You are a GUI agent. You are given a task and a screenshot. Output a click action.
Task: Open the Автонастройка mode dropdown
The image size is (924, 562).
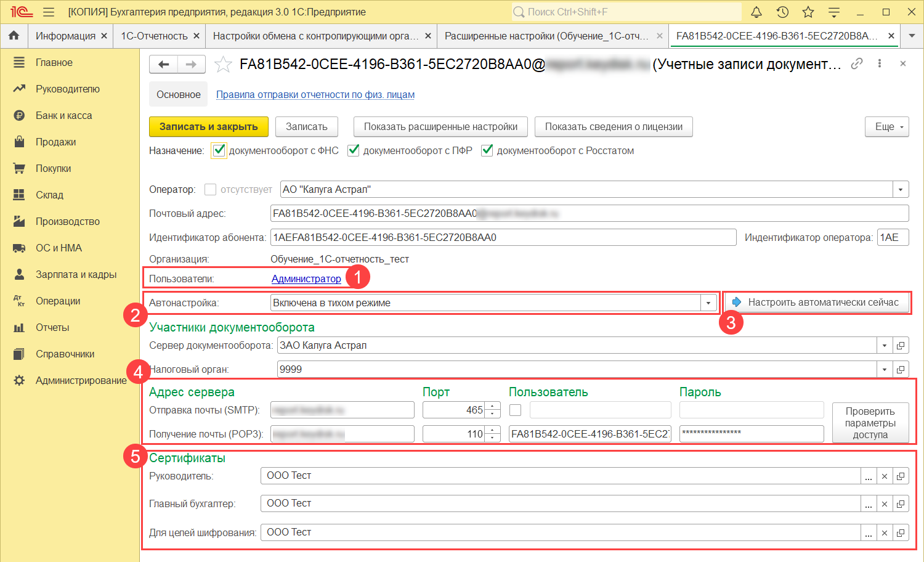pyautogui.click(x=708, y=303)
